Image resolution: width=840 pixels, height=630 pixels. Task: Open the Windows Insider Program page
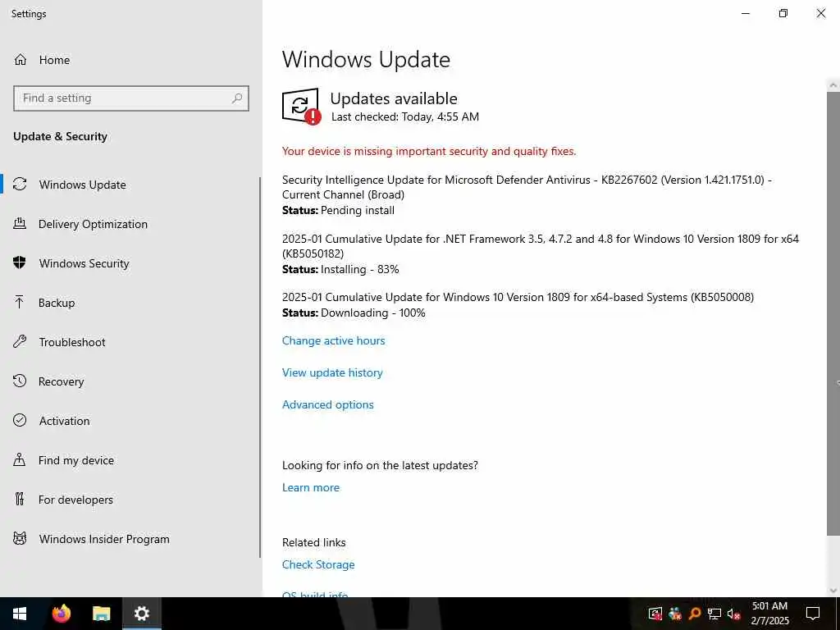click(104, 539)
